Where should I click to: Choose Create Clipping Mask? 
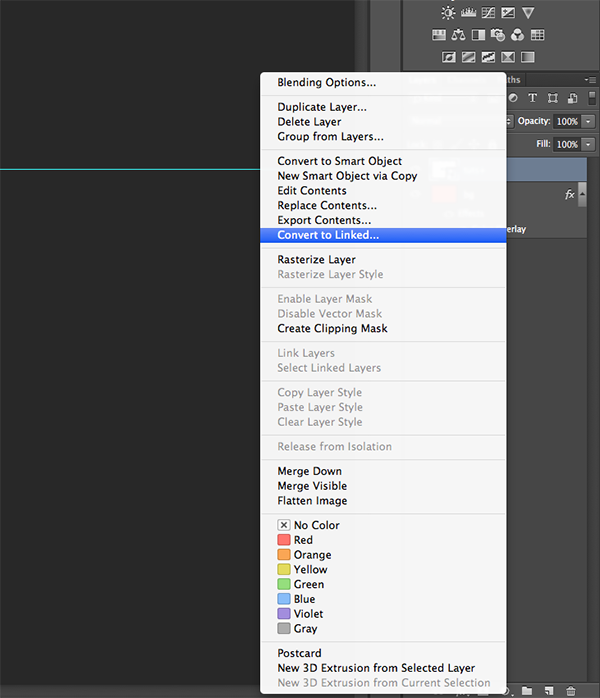(x=332, y=329)
